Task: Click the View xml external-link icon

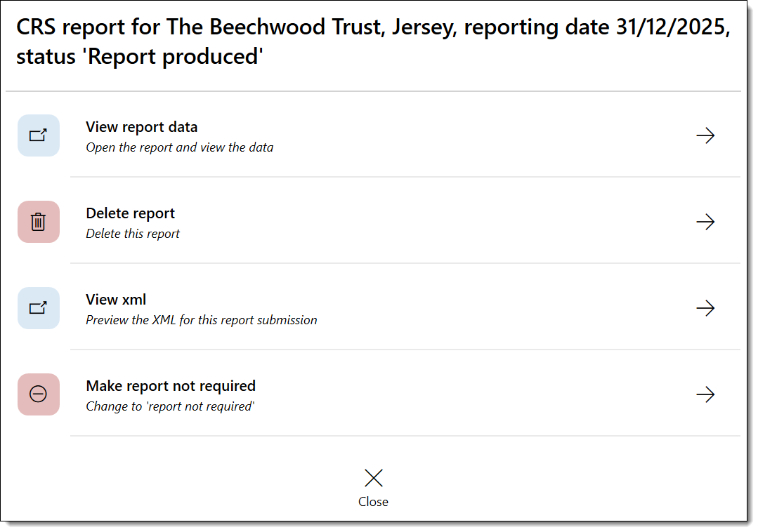Action: click(39, 308)
